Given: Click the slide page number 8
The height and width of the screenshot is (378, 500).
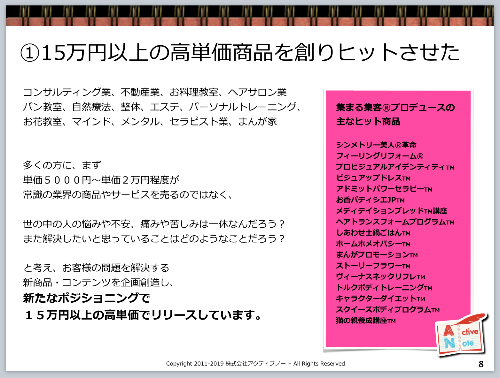Looking at the screenshot, I should 481,364.
